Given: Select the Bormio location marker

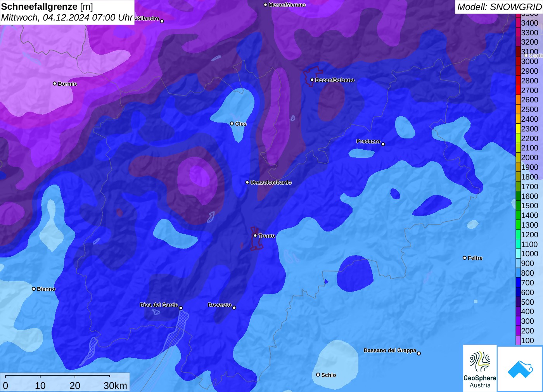Looking at the screenshot, I should pyautogui.click(x=55, y=83).
